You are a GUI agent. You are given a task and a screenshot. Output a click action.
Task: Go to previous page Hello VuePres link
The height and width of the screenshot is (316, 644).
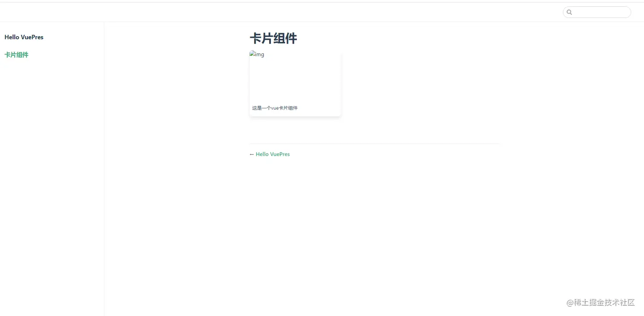[273, 154]
